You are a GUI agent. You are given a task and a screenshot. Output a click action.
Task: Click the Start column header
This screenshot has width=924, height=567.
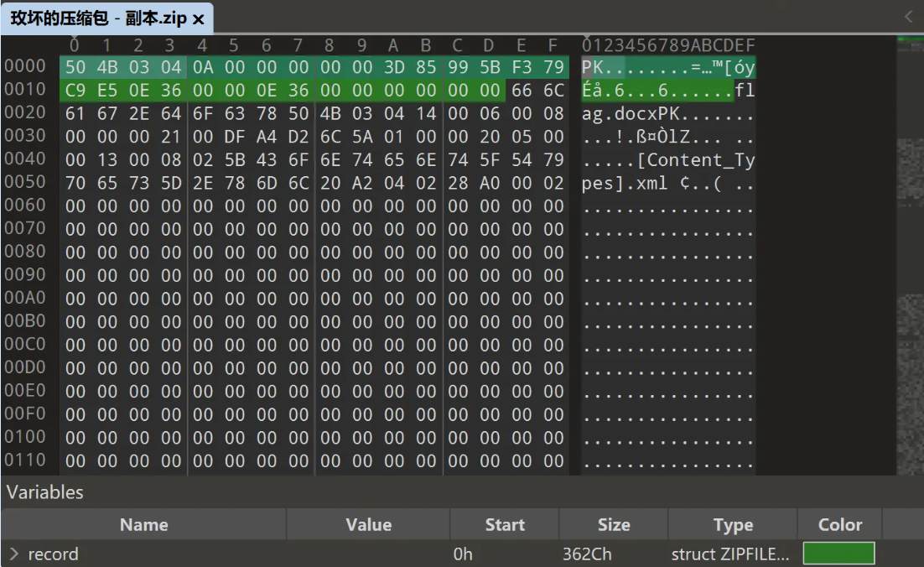504,525
